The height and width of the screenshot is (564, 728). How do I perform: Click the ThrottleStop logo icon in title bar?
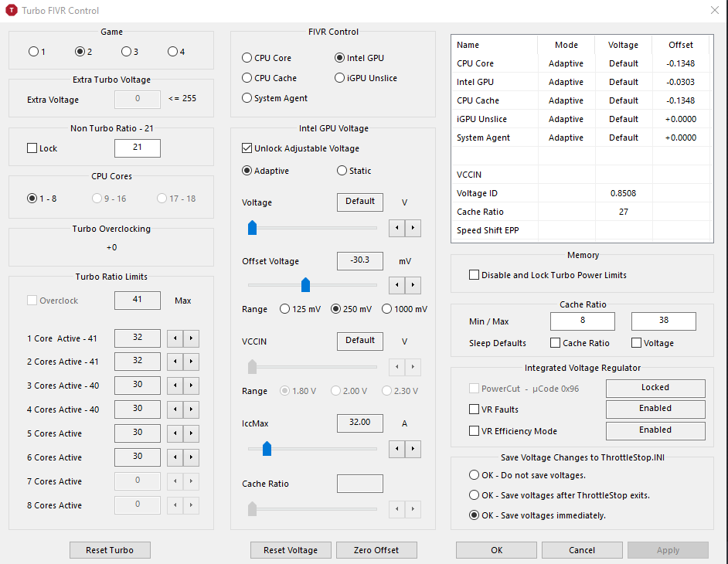click(11, 10)
